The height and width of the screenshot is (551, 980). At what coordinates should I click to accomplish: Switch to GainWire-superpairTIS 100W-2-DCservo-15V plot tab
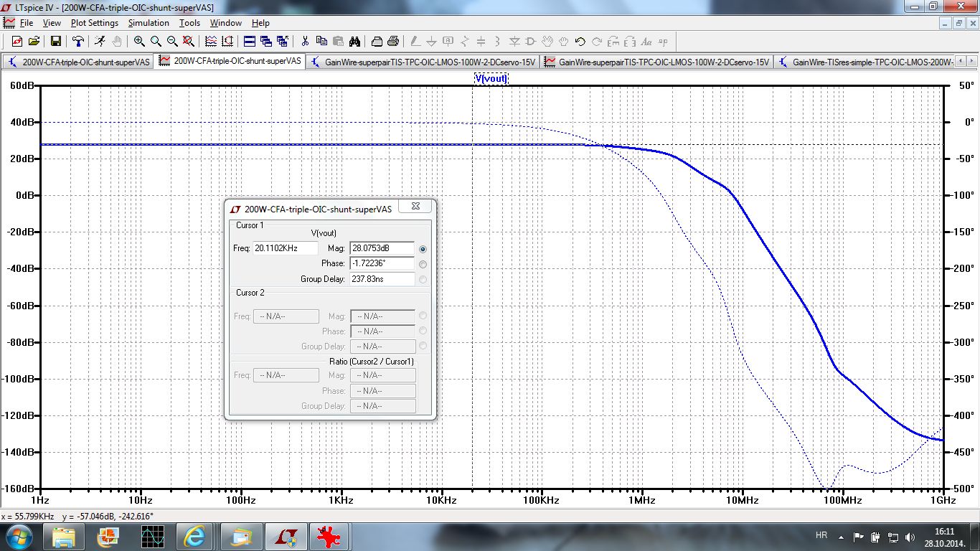tap(657, 62)
